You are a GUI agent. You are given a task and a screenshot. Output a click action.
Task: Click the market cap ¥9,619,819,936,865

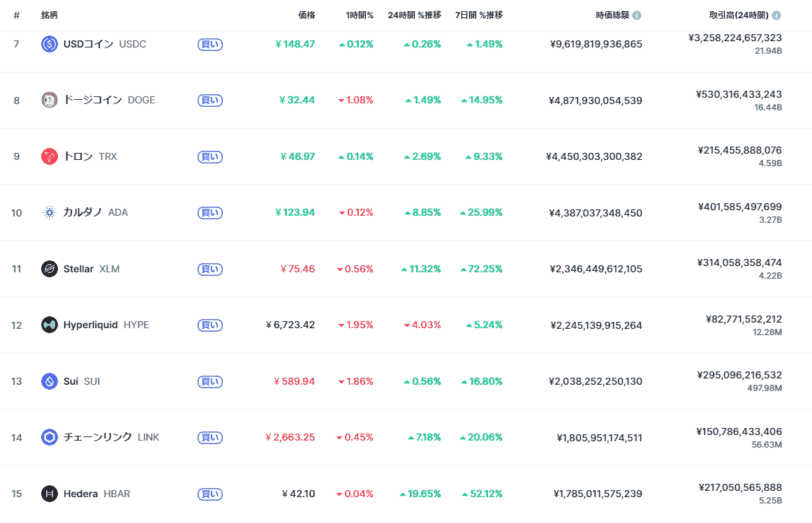click(596, 44)
